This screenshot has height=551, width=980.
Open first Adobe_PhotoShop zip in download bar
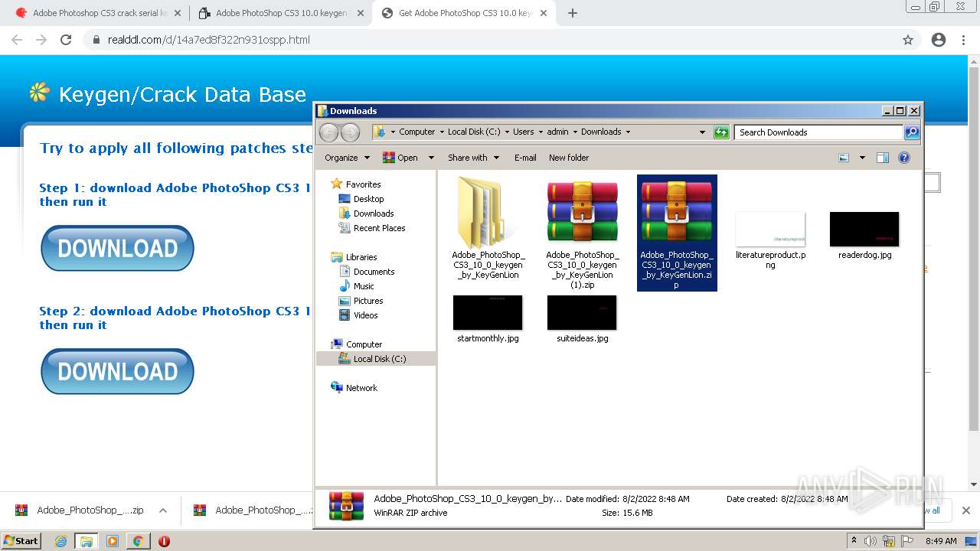tap(80, 510)
